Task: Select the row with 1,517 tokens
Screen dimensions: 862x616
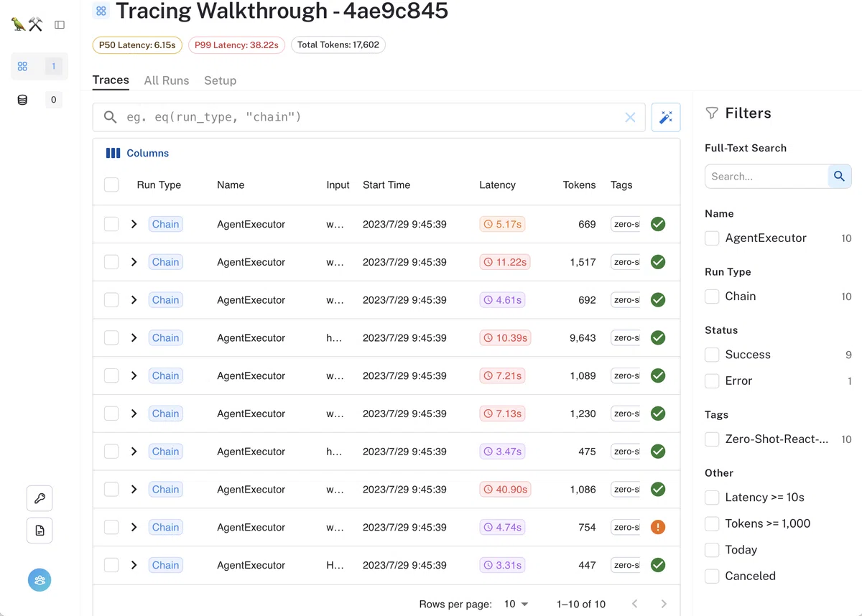Action: click(111, 262)
